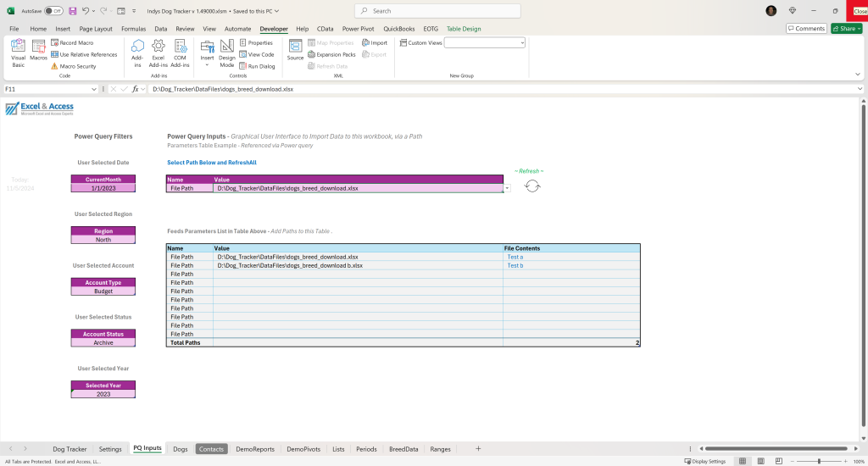The height and width of the screenshot is (466, 868).
Task: Open the BreedData sheet tab
Action: click(x=403, y=449)
